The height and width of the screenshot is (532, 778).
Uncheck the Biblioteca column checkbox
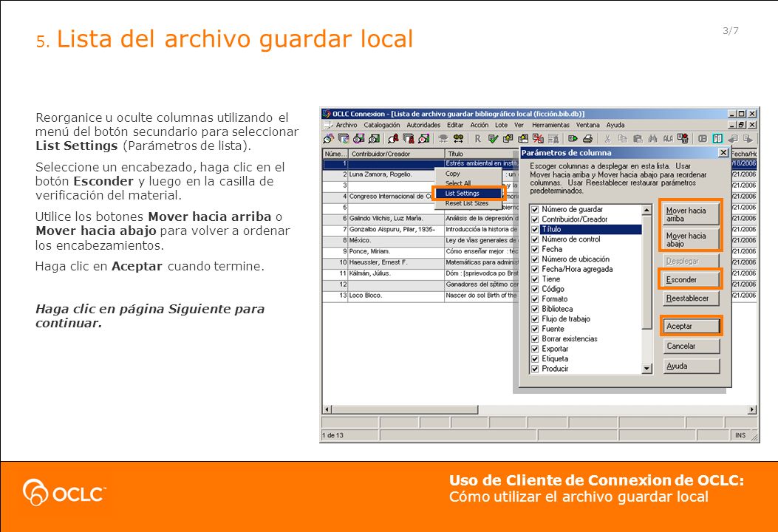click(x=535, y=309)
